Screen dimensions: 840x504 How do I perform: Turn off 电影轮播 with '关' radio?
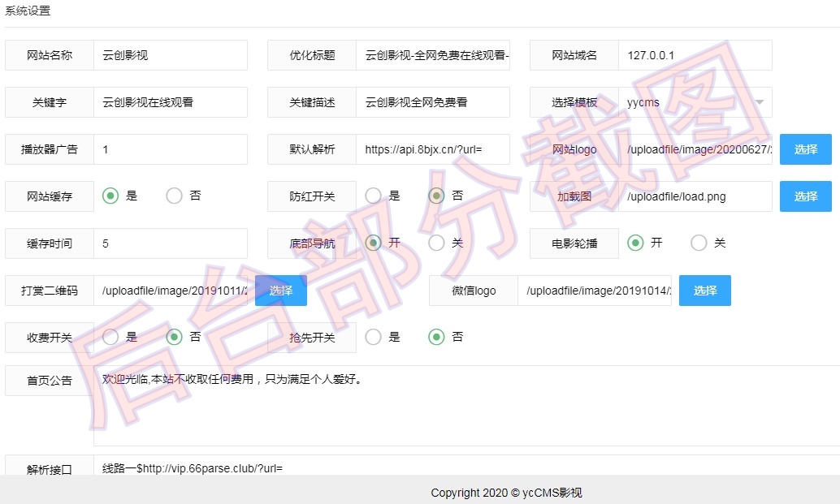coord(699,243)
